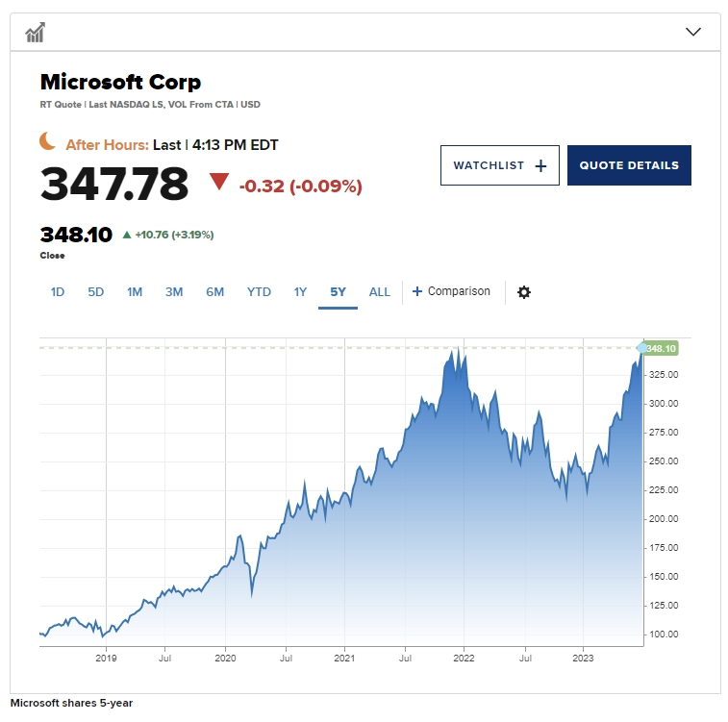Click the 348.10 price label on chart
Viewport: 728px width, 722px height.
pos(661,348)
